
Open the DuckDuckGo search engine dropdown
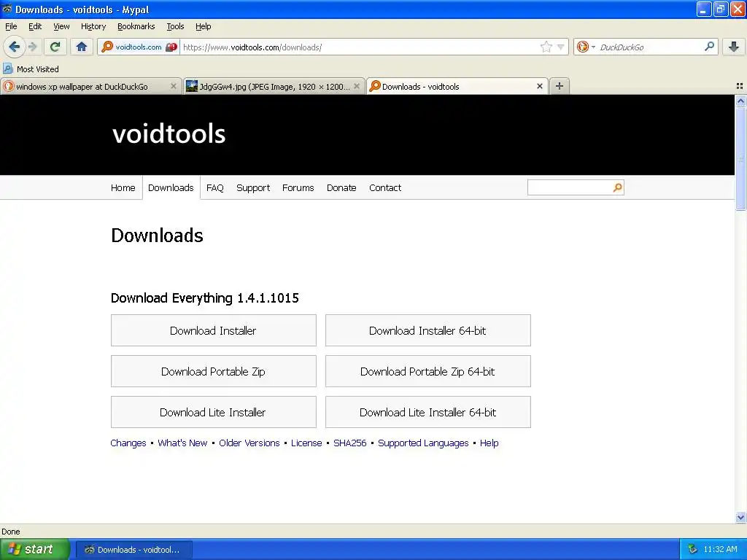586,47
